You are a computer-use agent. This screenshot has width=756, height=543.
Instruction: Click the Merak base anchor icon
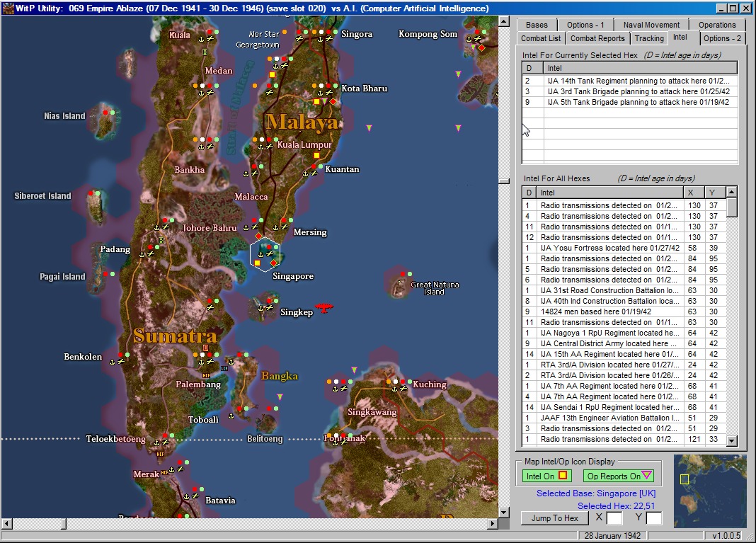pyautogui.click(x=171, y=469)
